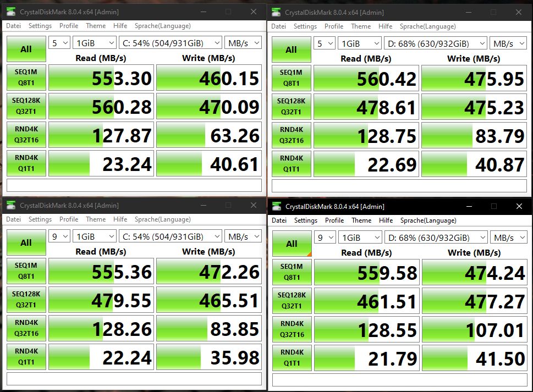Click write result 460.15

point(209,78)
